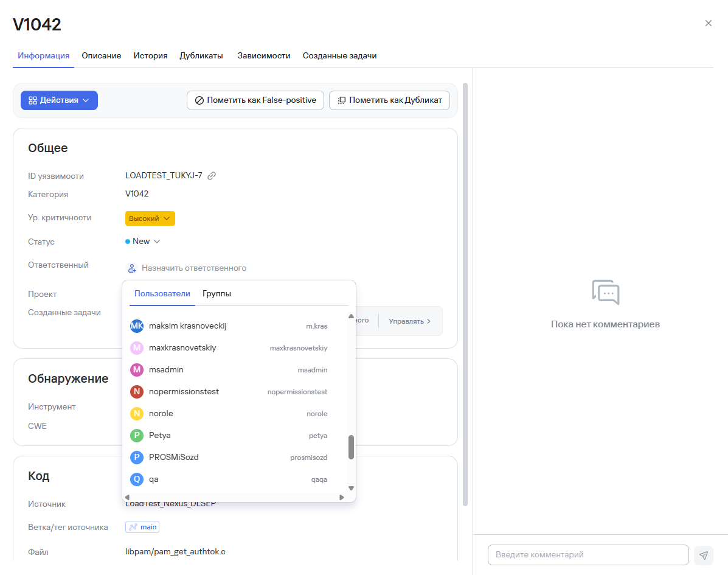Open the Зависимости tab
This screenshot has width=728, height=575.
(x=264, y=56)
